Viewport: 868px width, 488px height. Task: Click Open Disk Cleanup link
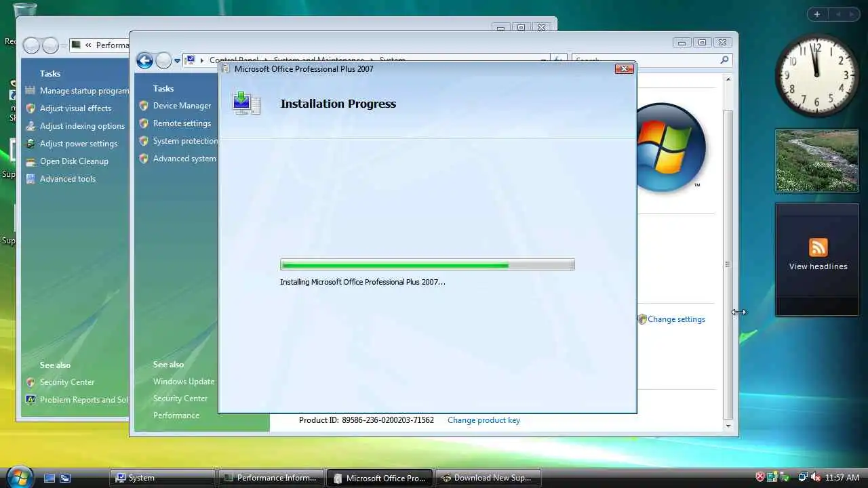[74, 161]
